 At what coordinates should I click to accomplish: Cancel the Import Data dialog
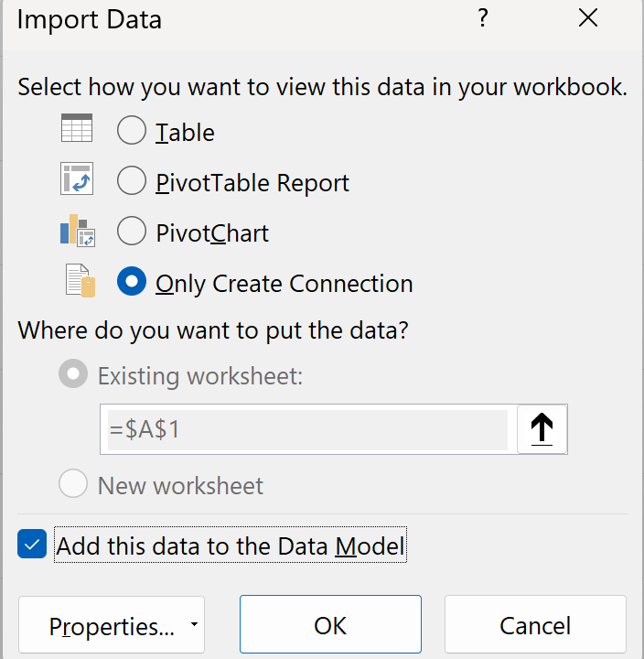[x=535, y=625]
